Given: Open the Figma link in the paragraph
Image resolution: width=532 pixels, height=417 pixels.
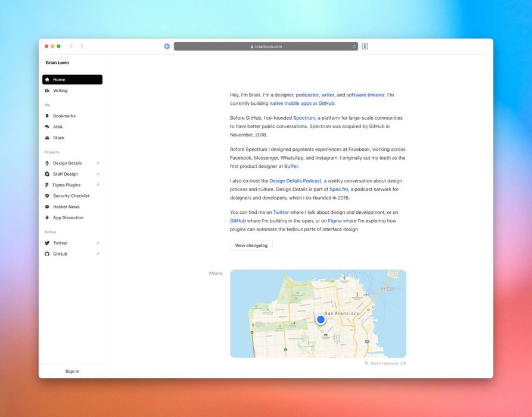Looking at the screenshot, I should tap(335, 221).
